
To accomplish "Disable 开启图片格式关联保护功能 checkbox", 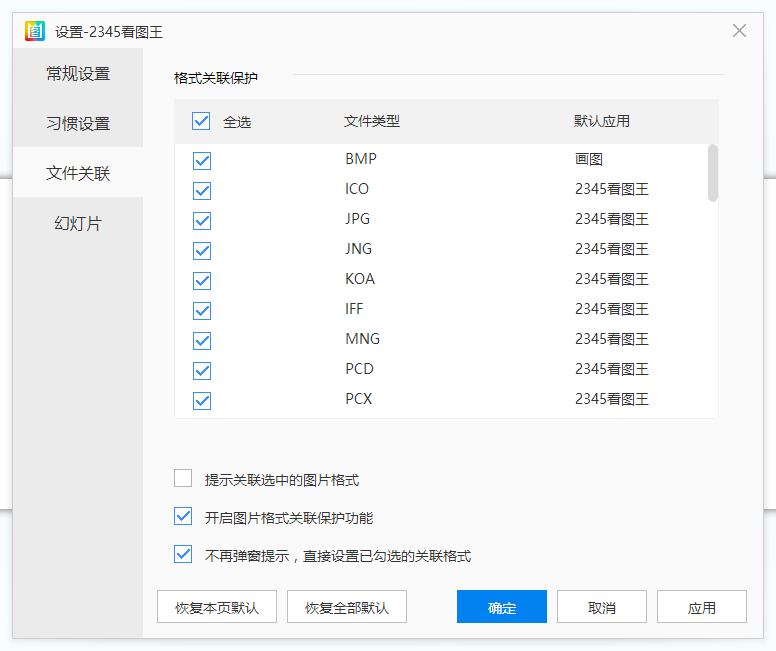I will coord(183,516).
